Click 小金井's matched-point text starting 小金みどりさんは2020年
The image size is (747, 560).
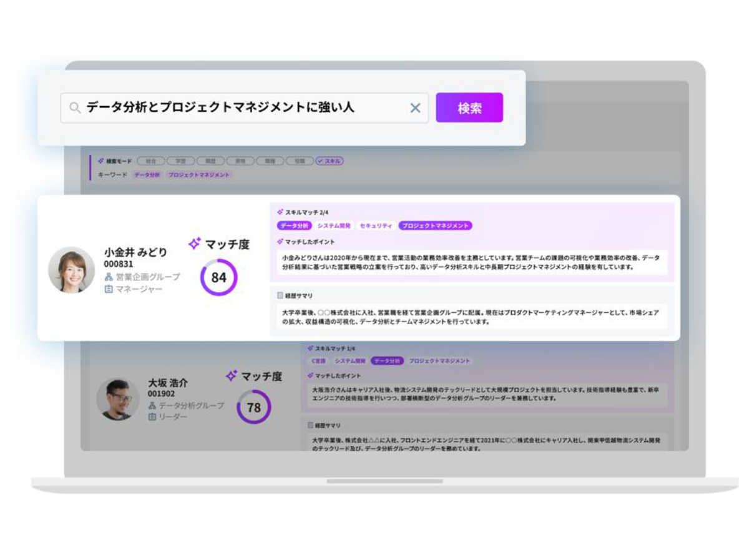[x=471, y=263]
